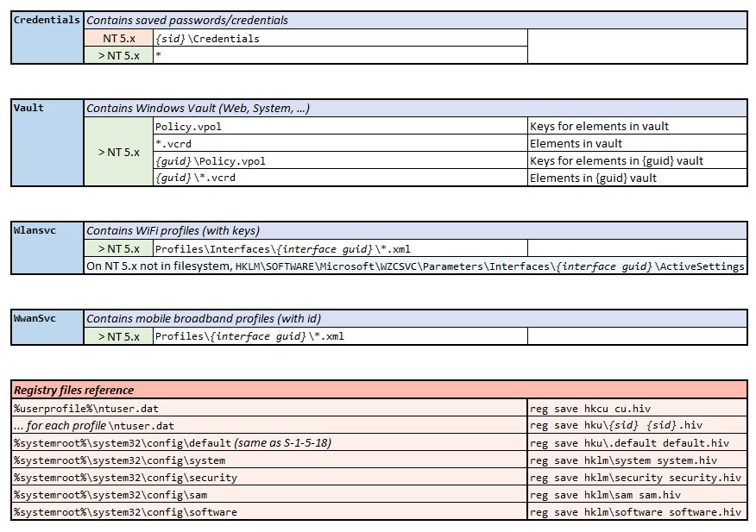Click 'reg save hku\.default default.hiv' command

[629, 443]
